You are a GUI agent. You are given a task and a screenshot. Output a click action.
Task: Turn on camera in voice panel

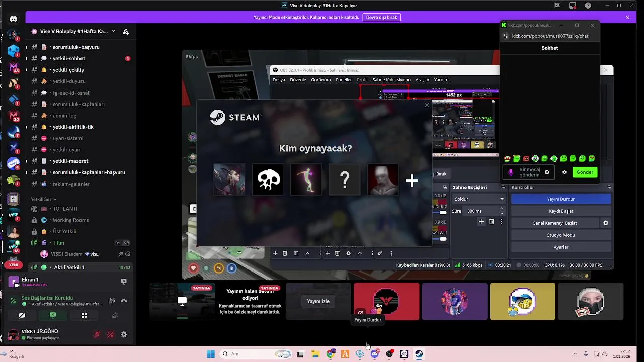coord(22,315)
